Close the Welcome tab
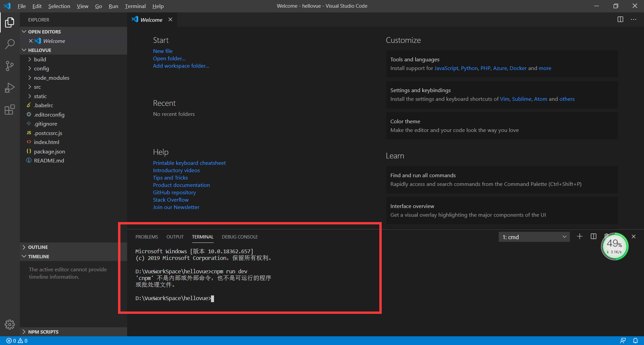Image resolution: width=644 pixels, height=345 pixels. coord(170,19)
